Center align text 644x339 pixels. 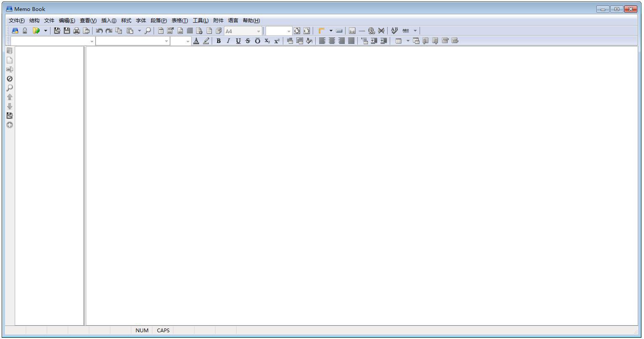[x=332, y=41]
